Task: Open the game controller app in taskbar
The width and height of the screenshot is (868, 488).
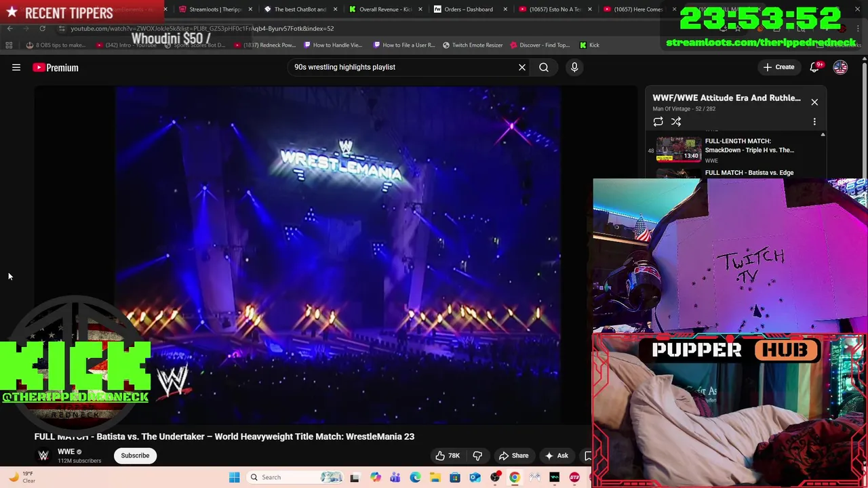Action: click(534, 477)
